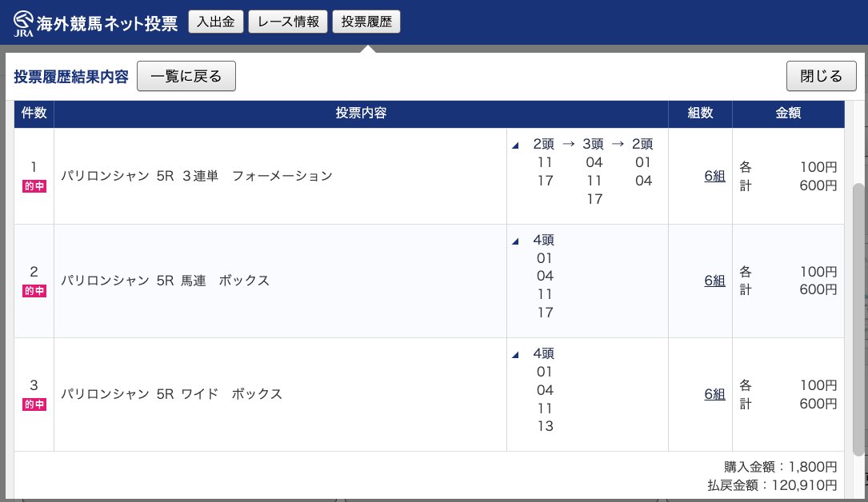Viewport: 868px width, 502px height.
Task: Click 的中 badge in row 3
Action: [34, 404]
